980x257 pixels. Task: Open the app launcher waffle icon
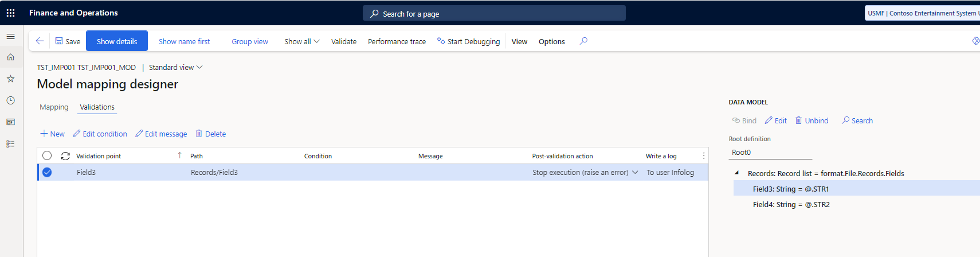[x=10, y=13]
